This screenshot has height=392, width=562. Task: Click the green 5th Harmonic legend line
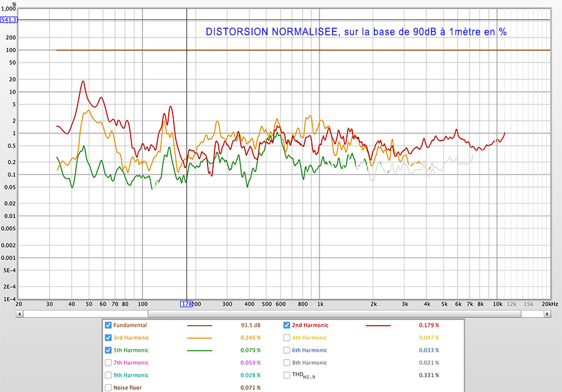pos(199,351)
